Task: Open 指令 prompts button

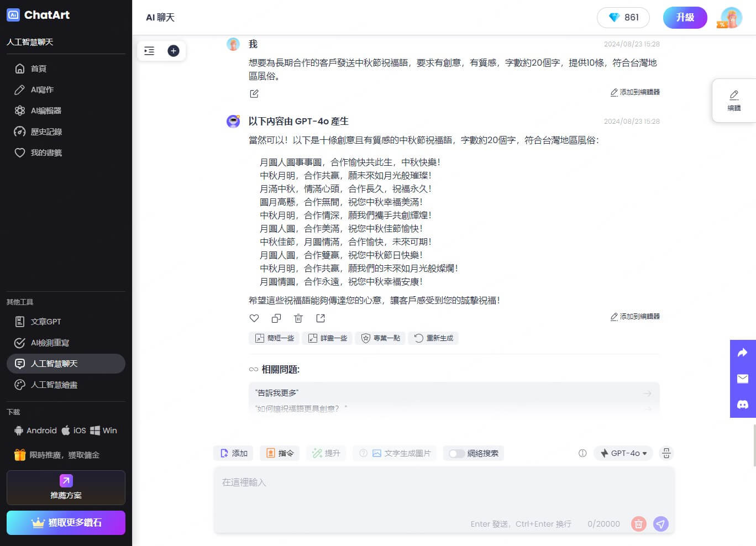Action: [280, 453]
